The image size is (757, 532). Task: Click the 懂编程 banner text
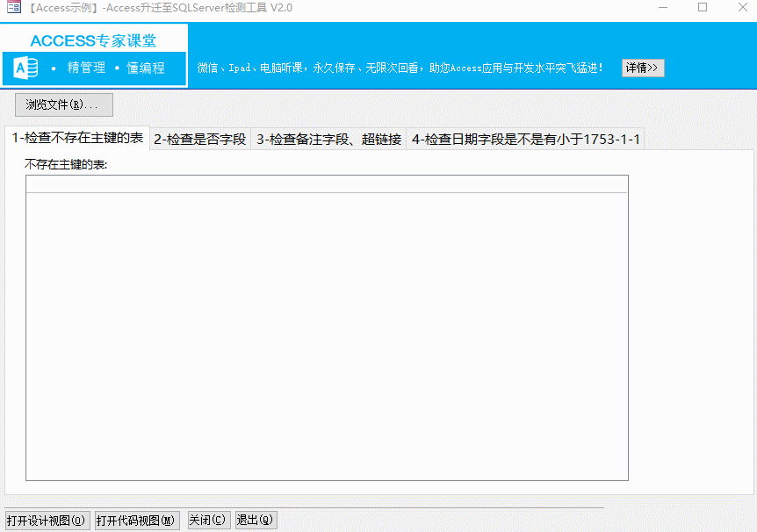(x=145, y=68)
